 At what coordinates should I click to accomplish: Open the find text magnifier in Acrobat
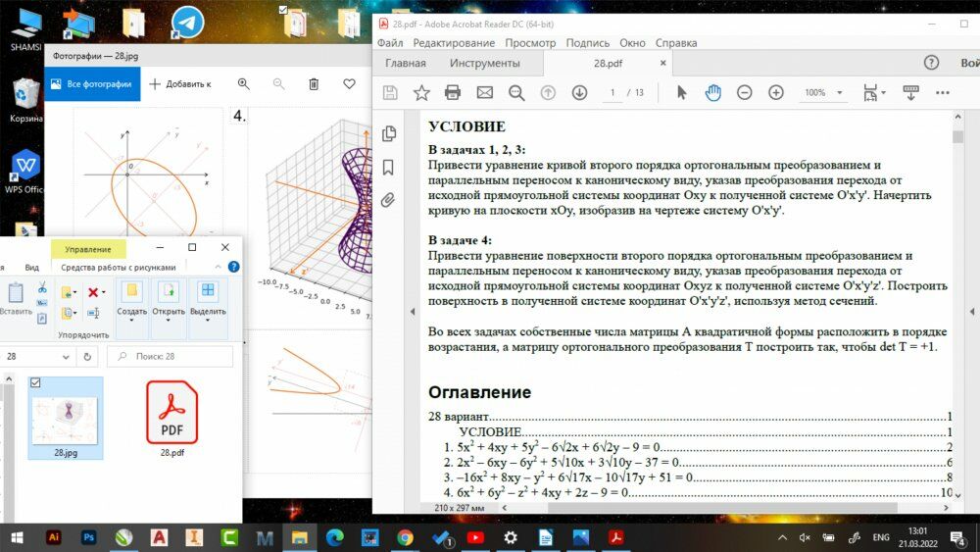coord(516,92)
